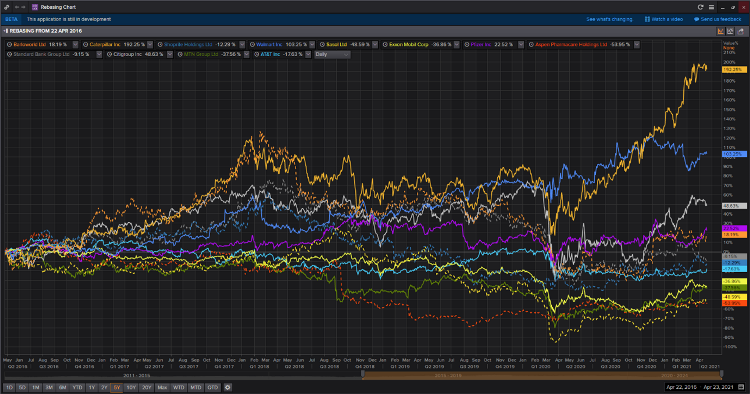Toggle MTN Group Ltd series visibility
The image size is (750, 394).
180,55
